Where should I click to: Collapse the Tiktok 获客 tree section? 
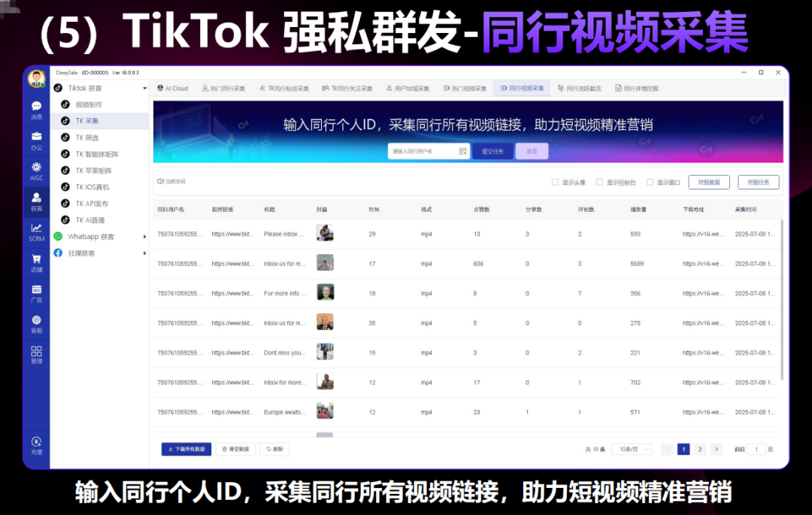[144, 89]
